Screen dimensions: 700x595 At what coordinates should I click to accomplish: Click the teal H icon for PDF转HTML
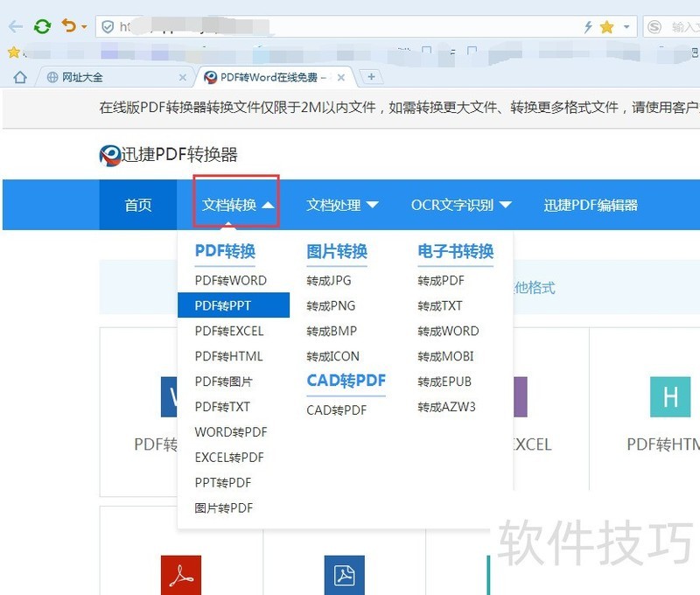pos(670,397)
